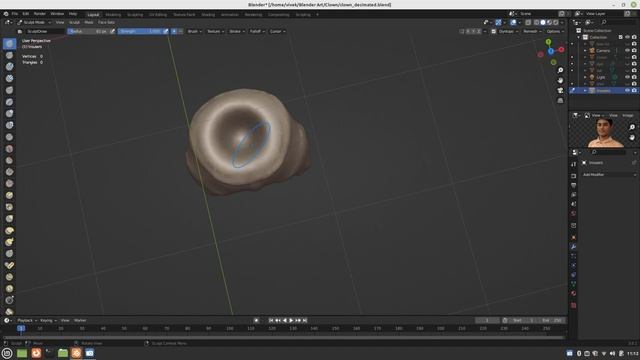
Task: Open Face Sets menu in viewport header
Action: point(106,22)
